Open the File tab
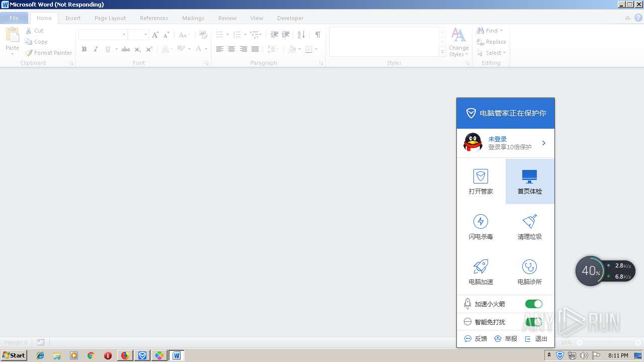The image size is (644, 362). point(14,18)
